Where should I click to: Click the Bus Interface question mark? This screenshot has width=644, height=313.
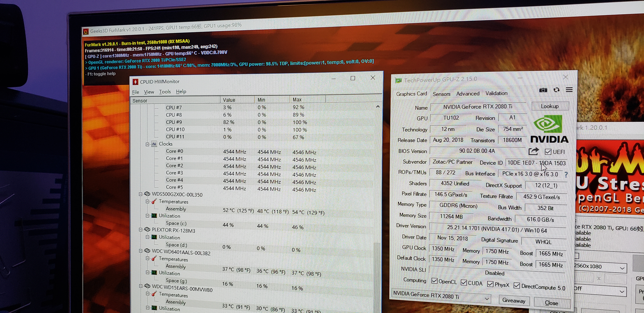(566, 175)
